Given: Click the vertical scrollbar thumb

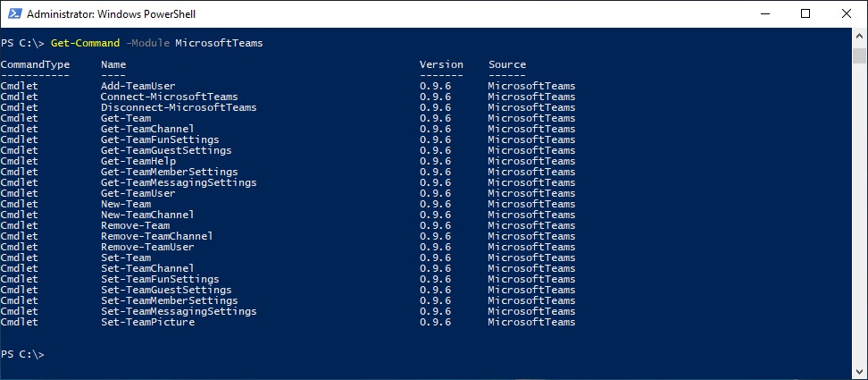Looking at the screenshot, I should [859, 56].
